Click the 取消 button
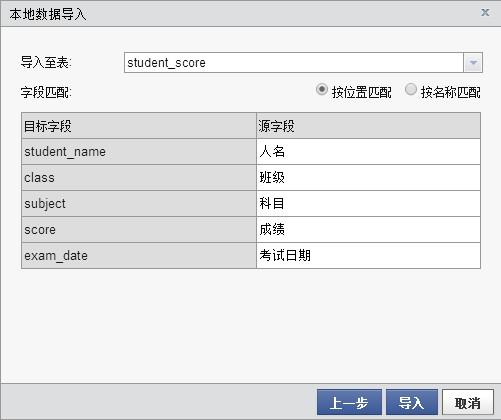This screenshot has width=501, height=420. [468, 402]
